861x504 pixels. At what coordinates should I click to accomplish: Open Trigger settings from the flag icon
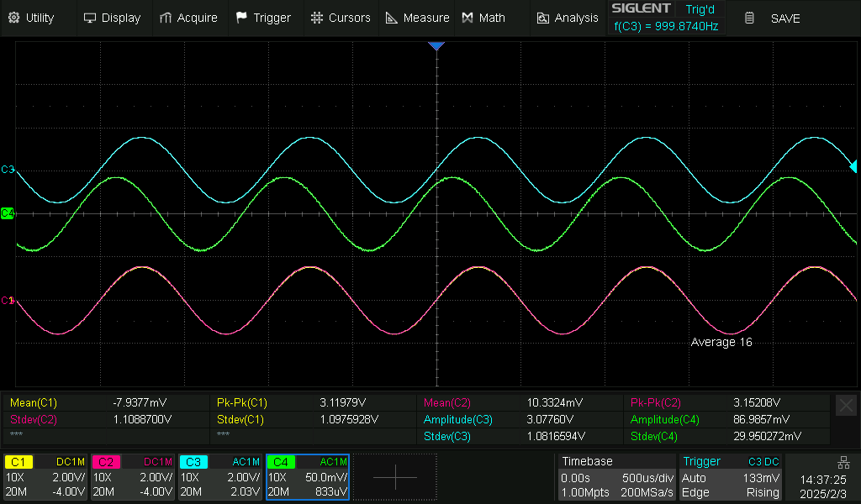242,18
